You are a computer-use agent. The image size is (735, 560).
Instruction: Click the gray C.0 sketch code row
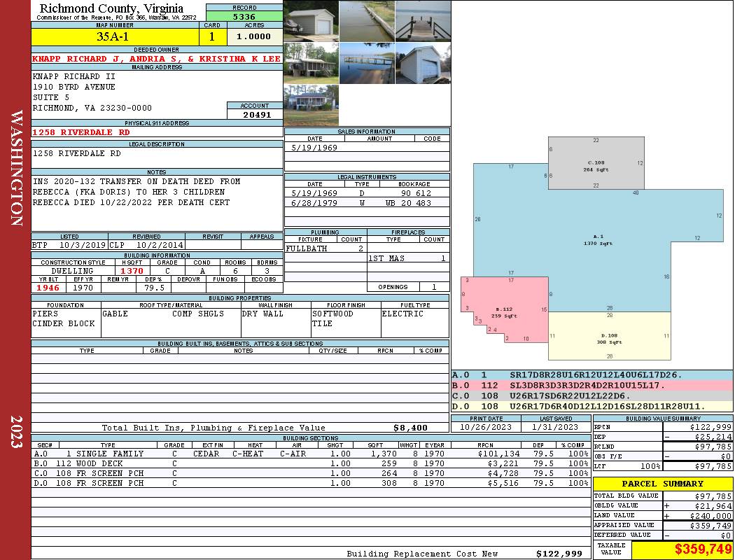(592, 395)
